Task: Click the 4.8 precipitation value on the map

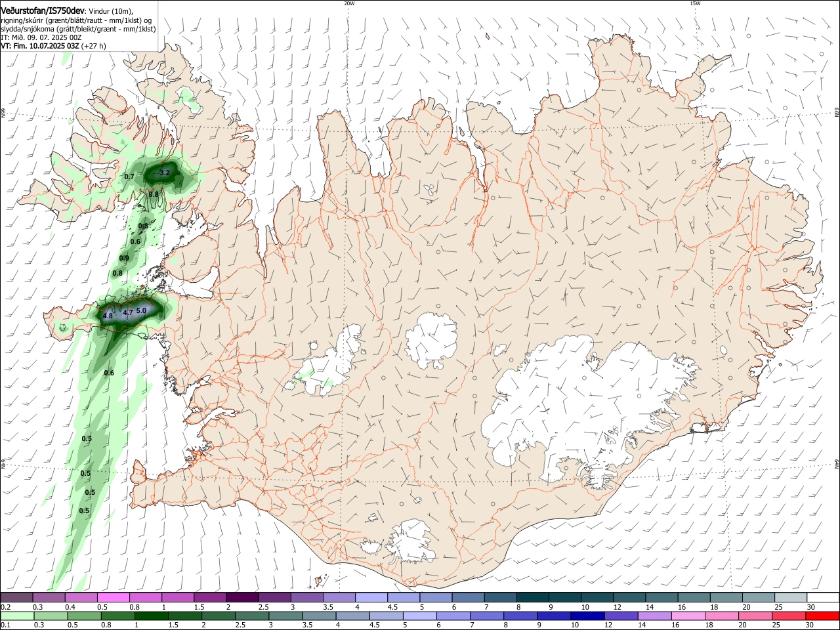Action: coord(108,316)
